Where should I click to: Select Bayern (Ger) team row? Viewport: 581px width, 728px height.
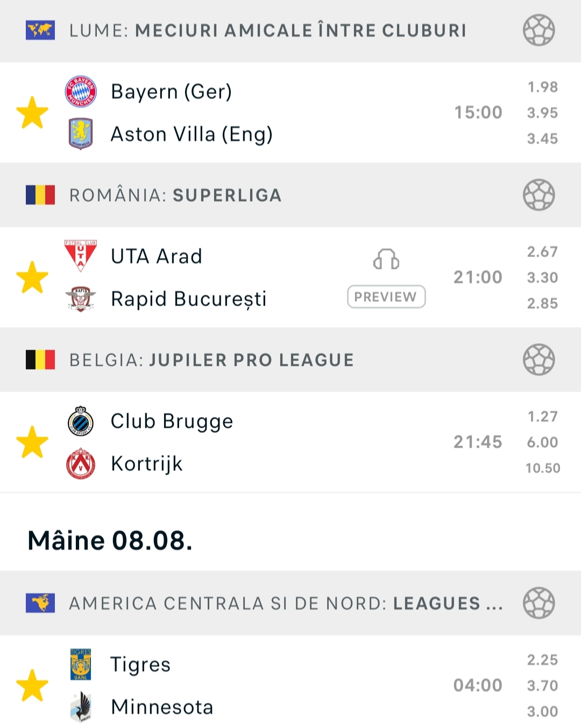(x=171, y=91)
